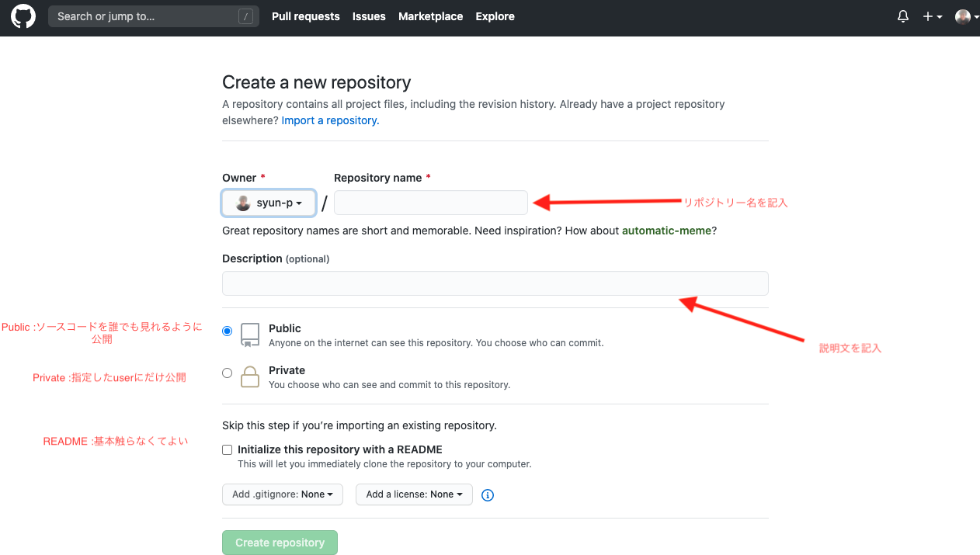The image size is (980, 555).
Task: Click the Owner label
Action: click(x=244, y=178)
